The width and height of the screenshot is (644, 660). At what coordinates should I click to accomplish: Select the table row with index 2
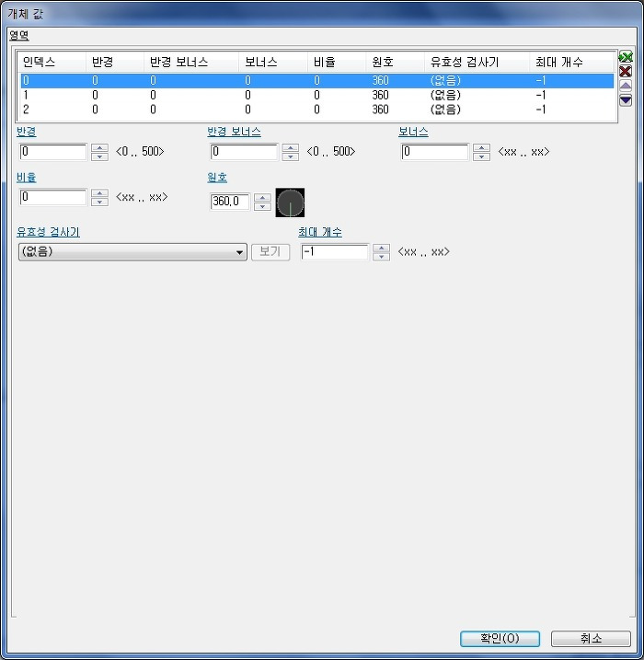[317, 110]
